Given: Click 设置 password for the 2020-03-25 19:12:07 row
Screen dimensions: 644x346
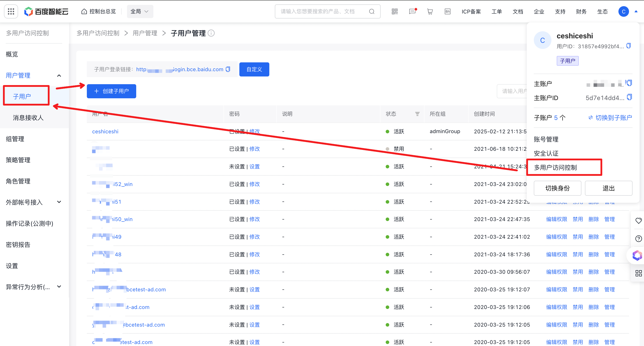Looking at the screenshot, I should (x=255, y=290).
